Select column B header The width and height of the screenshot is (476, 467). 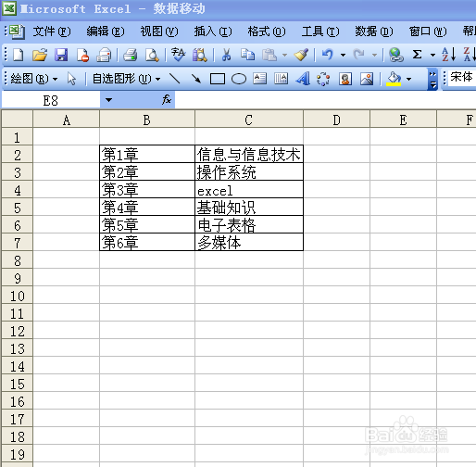[x=147, y=120]
